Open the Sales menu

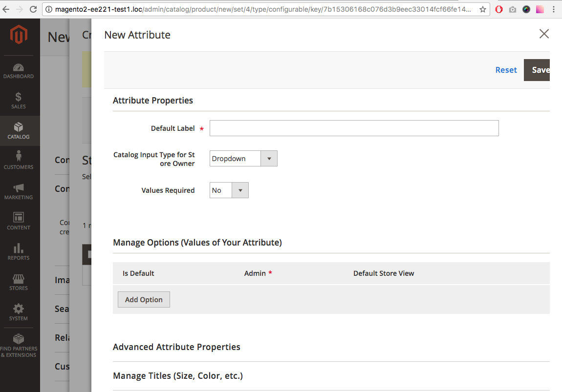(x=19, y=101)
